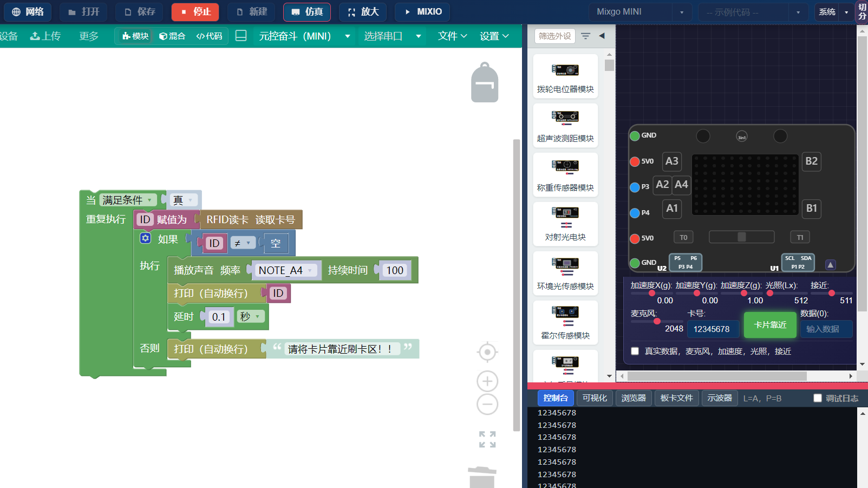Add the 对射光电块 peripheral
This screenshot has width=868, height=488.
tap(565, 224)
